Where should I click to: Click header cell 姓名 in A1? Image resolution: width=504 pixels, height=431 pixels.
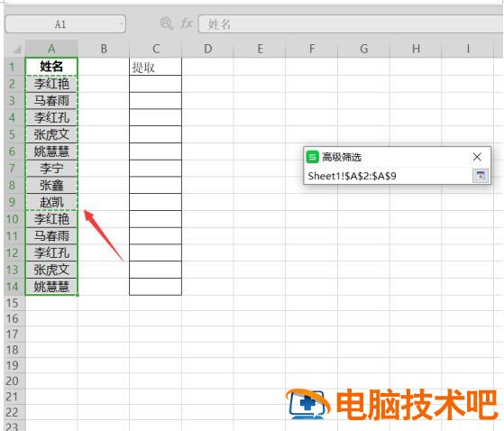(51, 67)
